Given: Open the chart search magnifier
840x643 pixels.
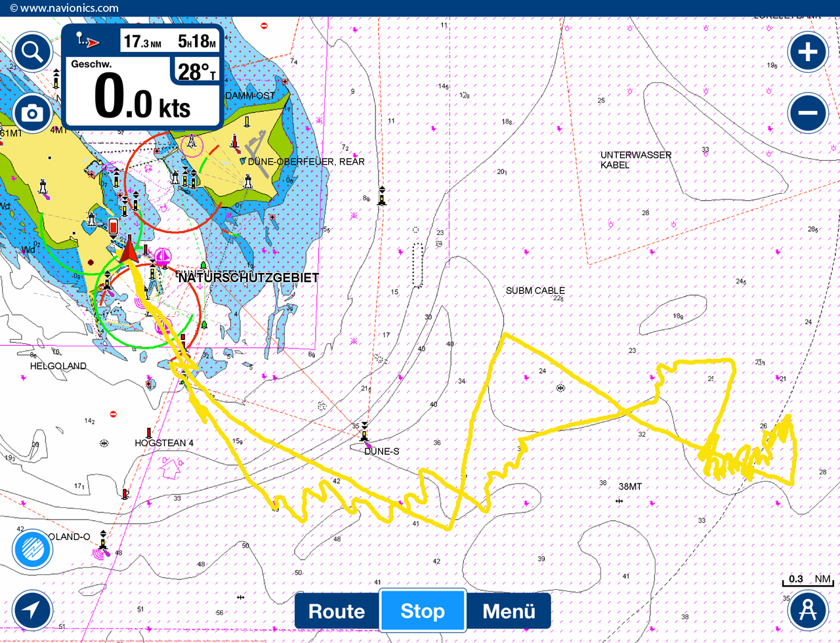Looking at the screenshot, I should coord(32,52).
